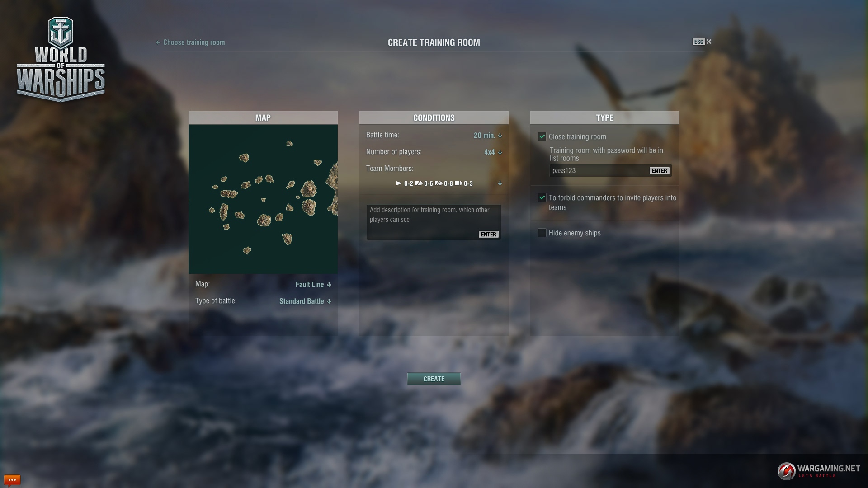This screenshot has height=488, width=868.
Task: Click the chat icon in taskbar
Action: click(x=12, y=480)
